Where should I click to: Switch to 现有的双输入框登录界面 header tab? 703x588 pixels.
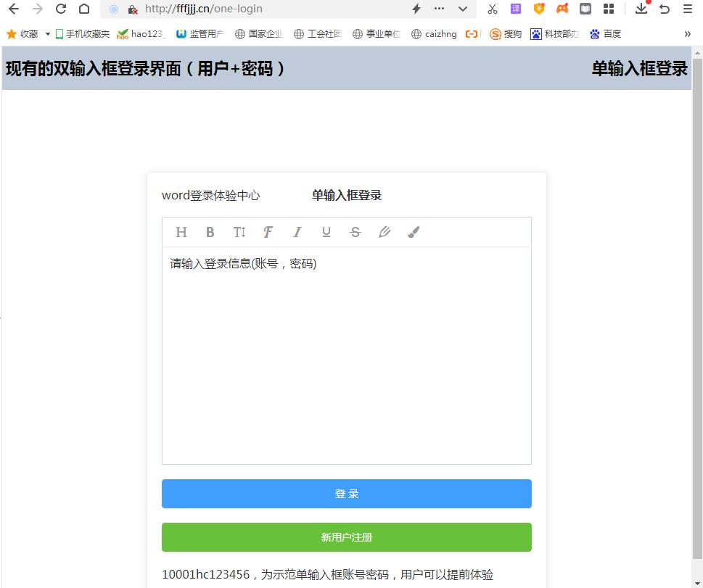145,68
